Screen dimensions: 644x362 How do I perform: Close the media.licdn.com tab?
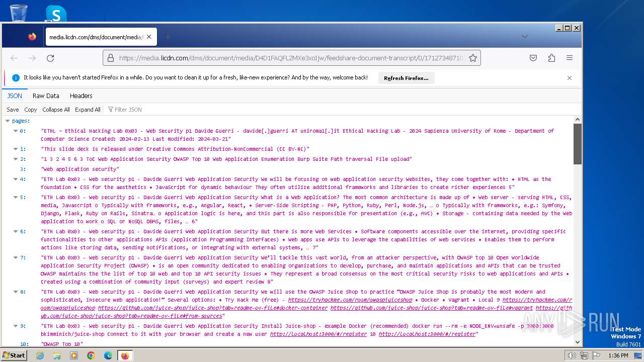coord(149,37)
